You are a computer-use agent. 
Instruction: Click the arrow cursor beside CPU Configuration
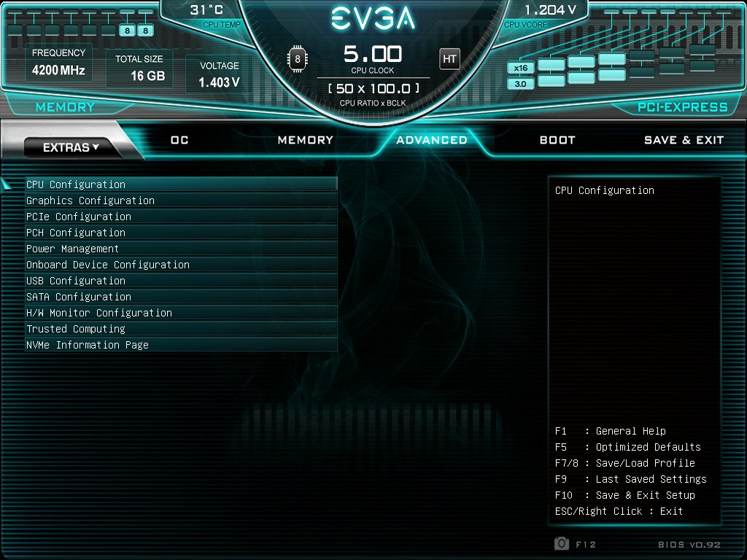[6, 184]
